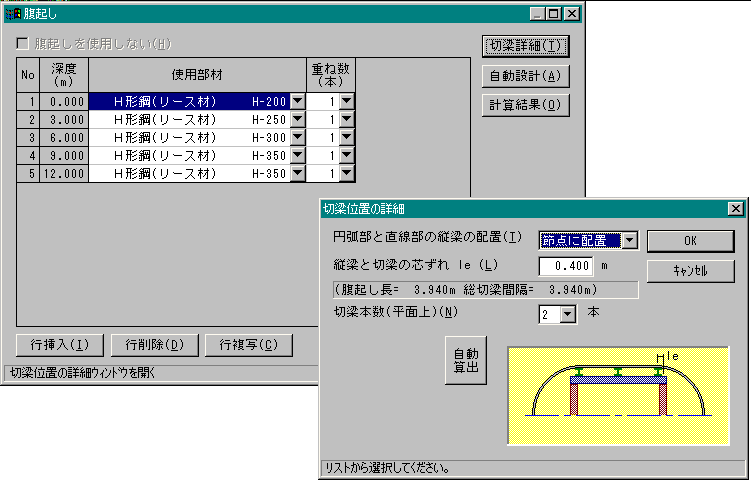Expand member dropdown for row 5 H-350
Screen dimensions: 751x481
[297, 174]
